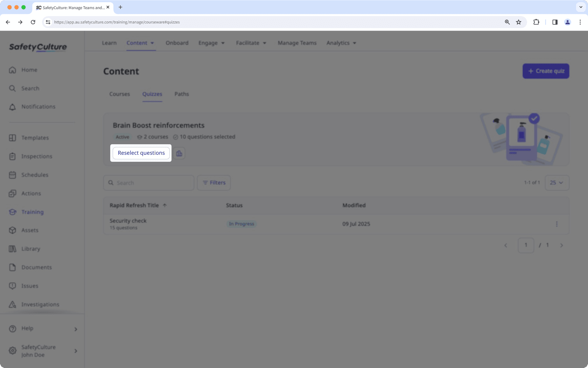588x368 pixels.
Task: Open the Training section in sidebar
Action: click(x=32, y=212)
